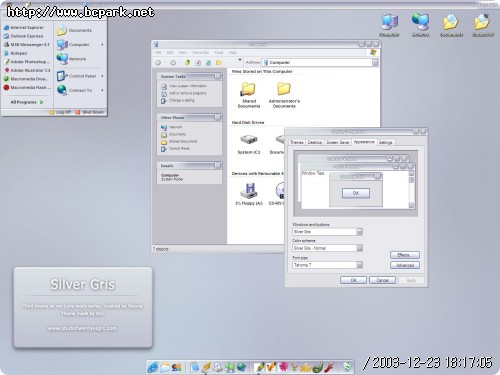Screen dimensions: 500x375
Task: Click Add or remove programs link
Action: [184, 93]
